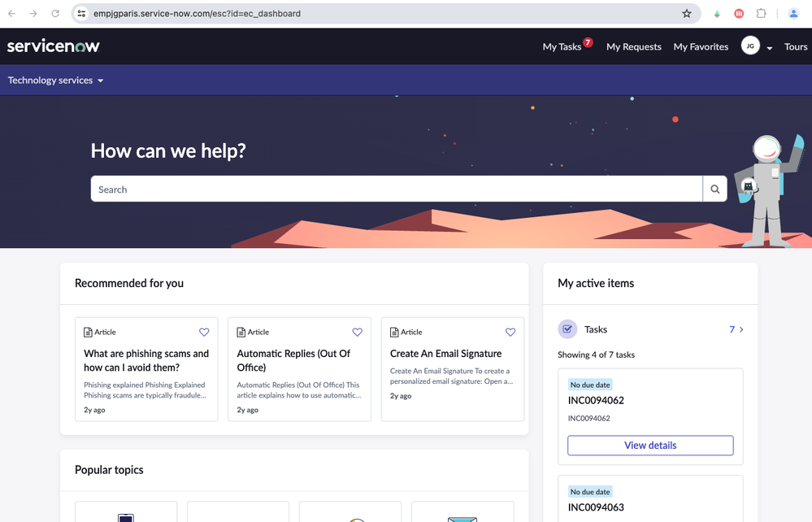
Task: Open the user profile dropdown arrow
Action: [768, 47]
